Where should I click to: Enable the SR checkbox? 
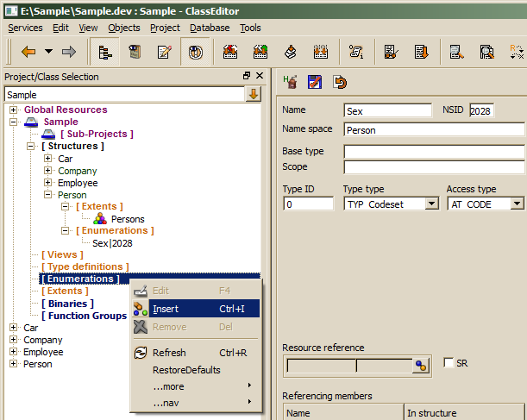click(449, 363)
